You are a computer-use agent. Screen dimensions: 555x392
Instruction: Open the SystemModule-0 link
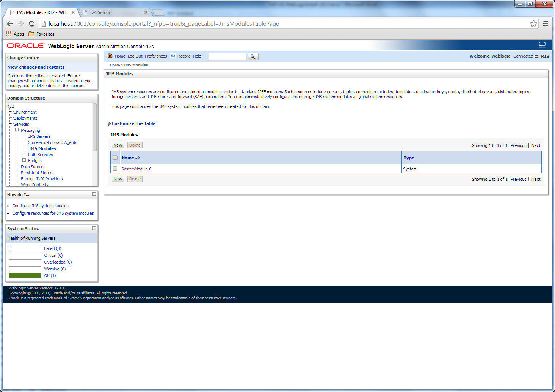click(x=136, y=169)
